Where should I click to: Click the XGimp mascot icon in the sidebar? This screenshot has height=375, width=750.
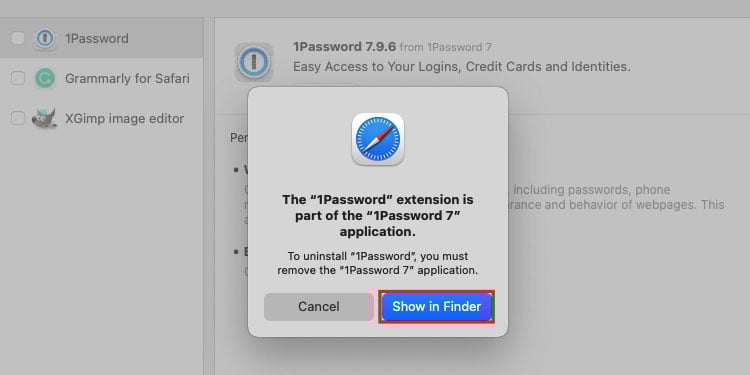tap(44, 118)
